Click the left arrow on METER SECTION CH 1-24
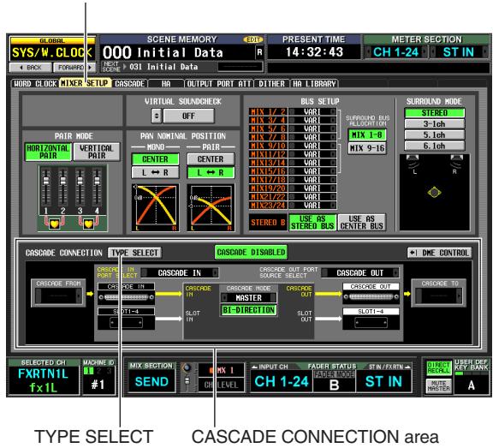This screenshot has height=448, width=493. coord(368,52)
